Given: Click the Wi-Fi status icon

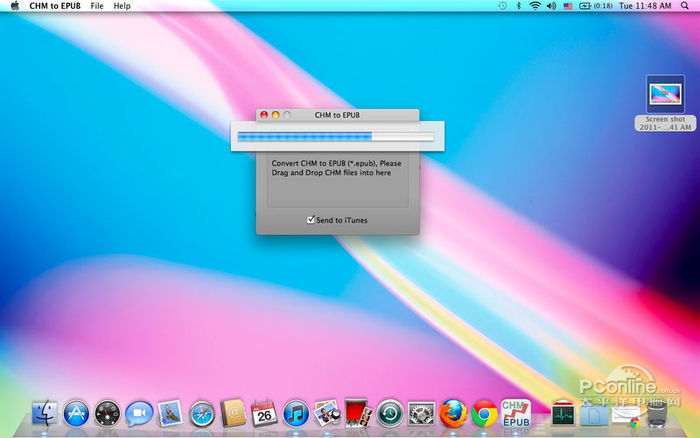Looking at the screenshot, I should click(x=535, y=6).
